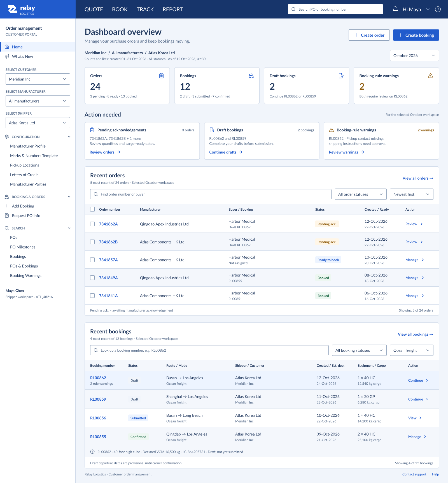448x483 pixels.
Task: Click the Add Booking plus icon
Action: [7, 206]
